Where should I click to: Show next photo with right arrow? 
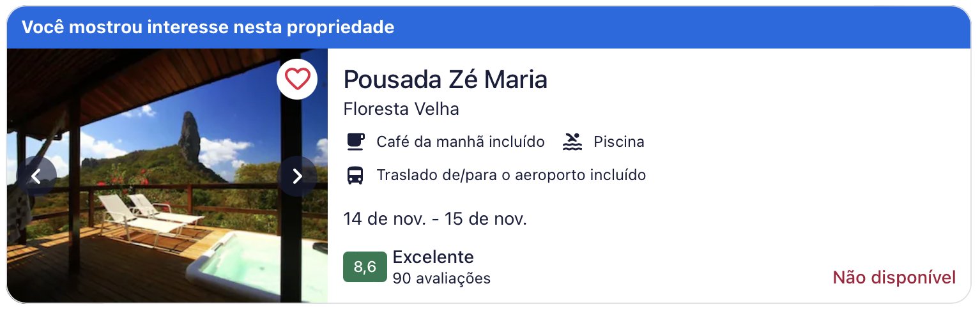(x=297, y=176)
